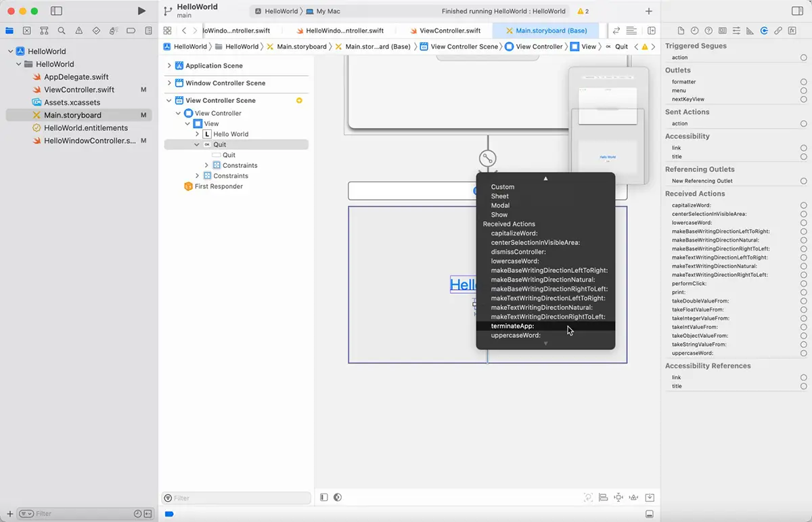Show the Connections inspector

tap(764, 30)
